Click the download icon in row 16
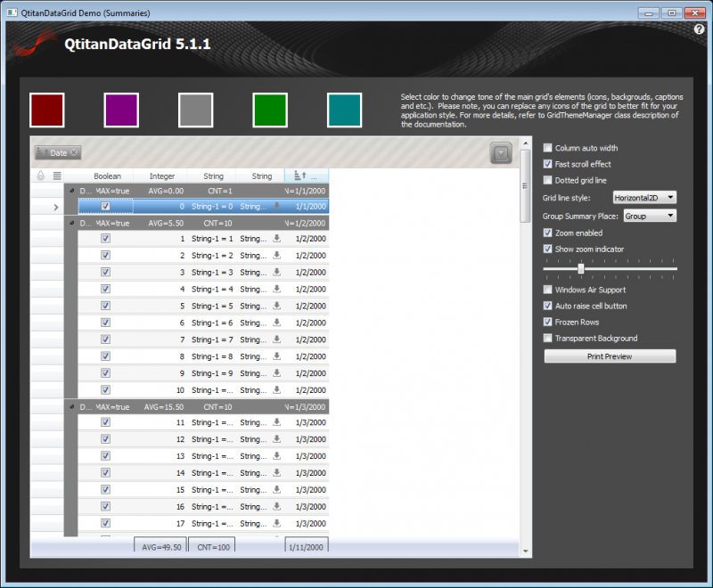The height and width of the screenshot is (588, 713). point(276,507)
